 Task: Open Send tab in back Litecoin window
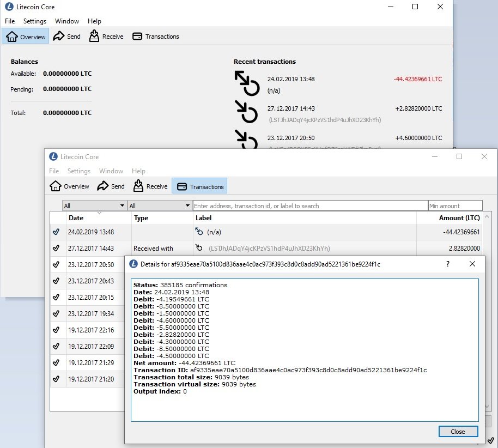click(66, 36)
